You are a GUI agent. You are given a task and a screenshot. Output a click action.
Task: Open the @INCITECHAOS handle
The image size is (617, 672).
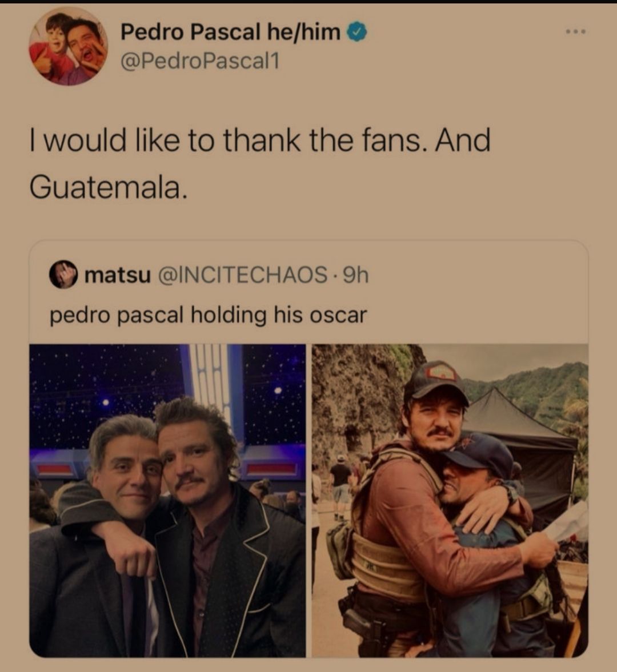point(243,275)
